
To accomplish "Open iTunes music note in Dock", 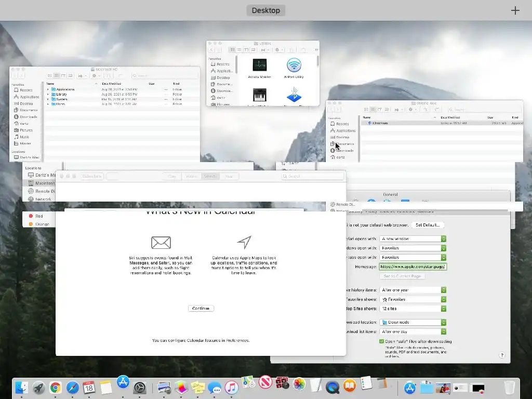I will click(231, 387).
